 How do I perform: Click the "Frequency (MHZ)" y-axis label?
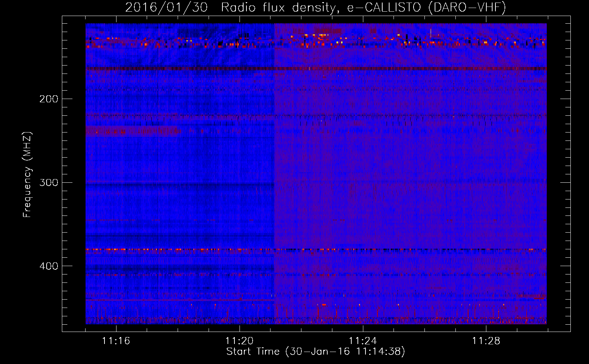tap(27, 175)
